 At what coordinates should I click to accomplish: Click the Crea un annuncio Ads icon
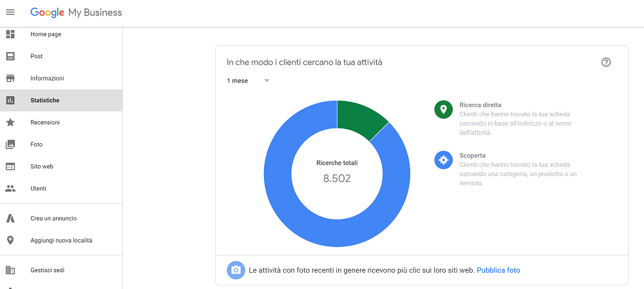10,219
